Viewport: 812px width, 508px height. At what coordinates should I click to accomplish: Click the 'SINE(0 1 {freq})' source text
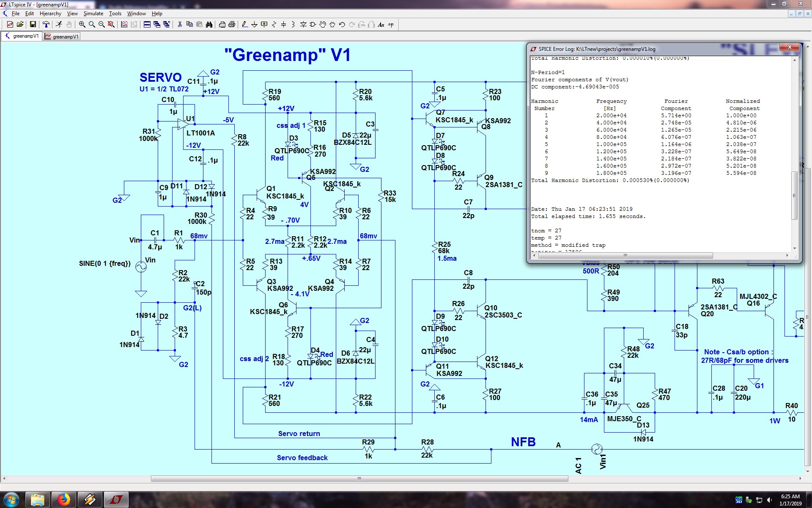pyautogui.click(x=105, y=263)
